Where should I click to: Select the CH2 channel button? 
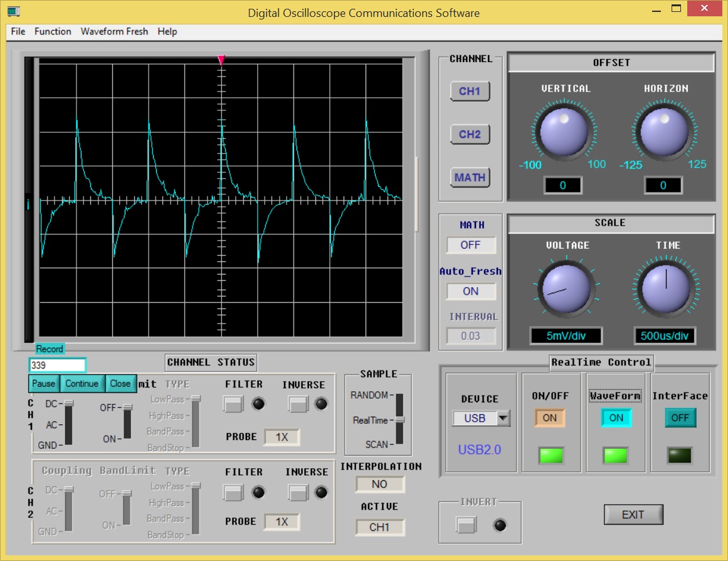(470, 135)
